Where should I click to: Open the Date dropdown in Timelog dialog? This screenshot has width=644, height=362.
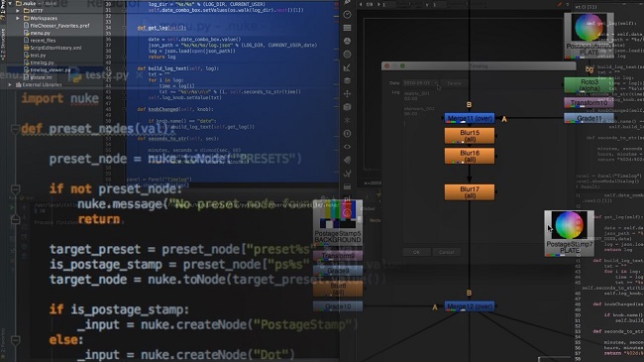point(420,82)
